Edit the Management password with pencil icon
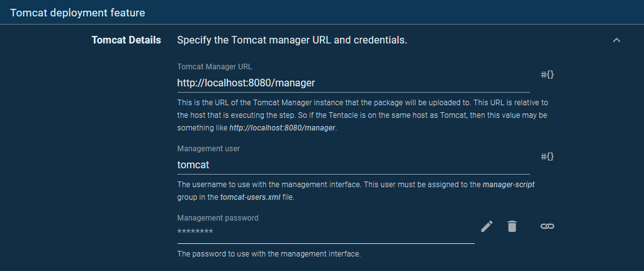The width and height of the screenshot is (644, 271). 487,226
